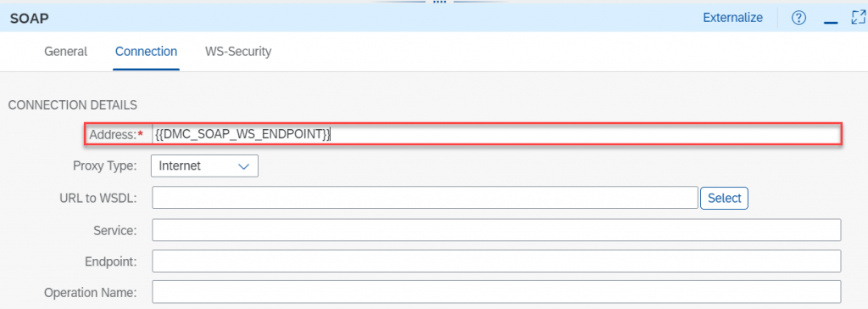The image size is (868, 309).
Task: Focus the URL to WSDL input box
Action: coord(425,198)
